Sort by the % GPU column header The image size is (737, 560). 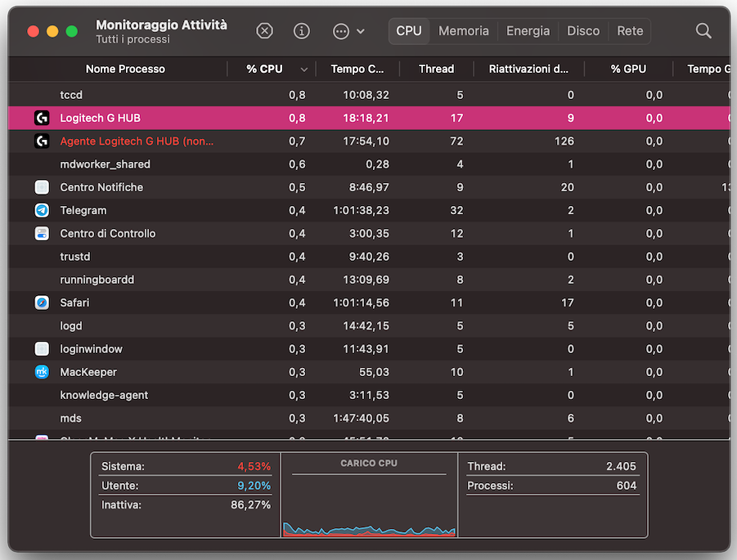627,69
